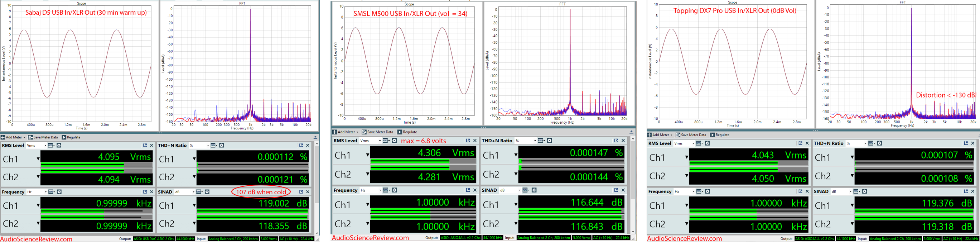Pop out the SINAD meter in Sabaj D5 panel
This screenshot has height=242, width=980.
tap(301, 192)
